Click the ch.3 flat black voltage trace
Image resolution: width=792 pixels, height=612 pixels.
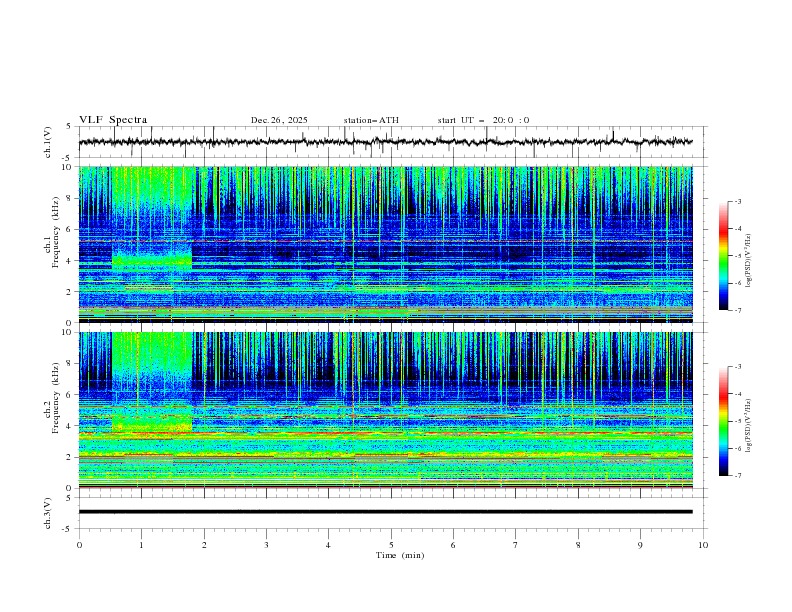[385, 512]
